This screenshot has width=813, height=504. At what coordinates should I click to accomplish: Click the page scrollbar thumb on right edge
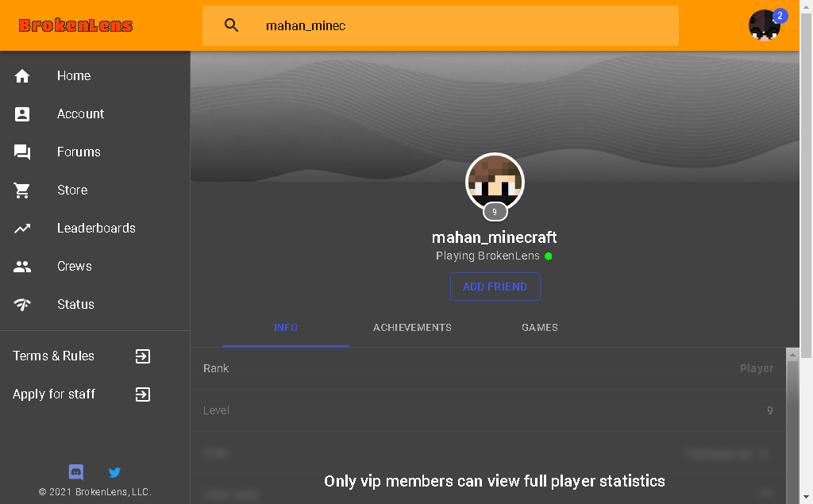(x=806, y=185)
